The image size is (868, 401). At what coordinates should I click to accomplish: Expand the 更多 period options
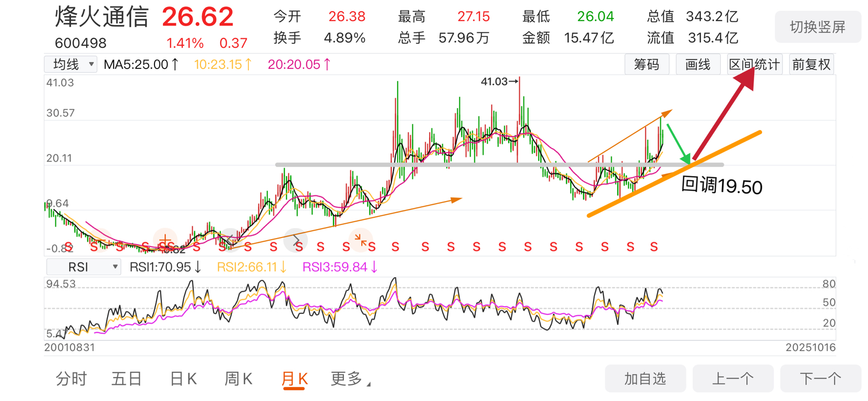(x=350, y=379)
